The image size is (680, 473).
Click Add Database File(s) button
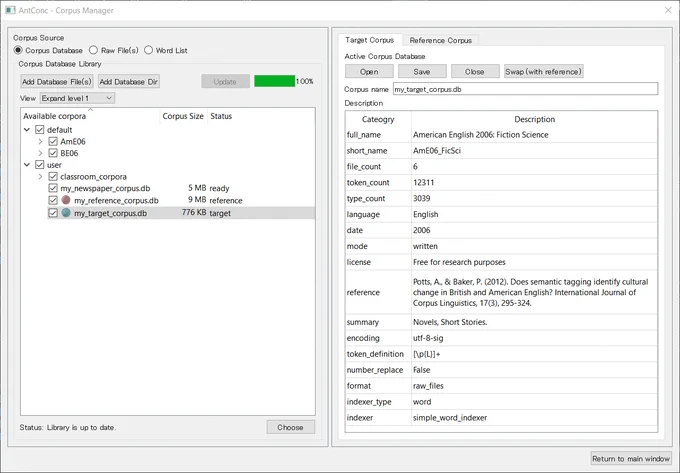tap(57, 82)
